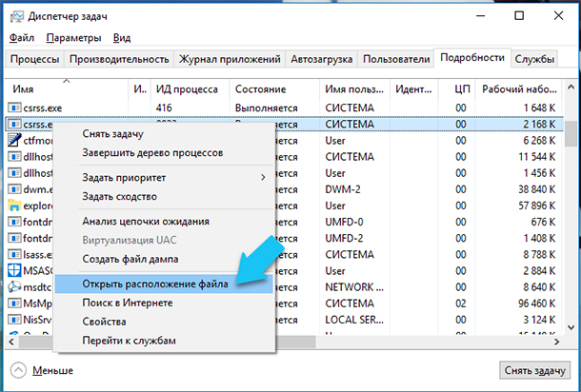The height and width of the screenshot is (392, 581).
Task: Click the CPU value 02
Action: click(461, 304)
